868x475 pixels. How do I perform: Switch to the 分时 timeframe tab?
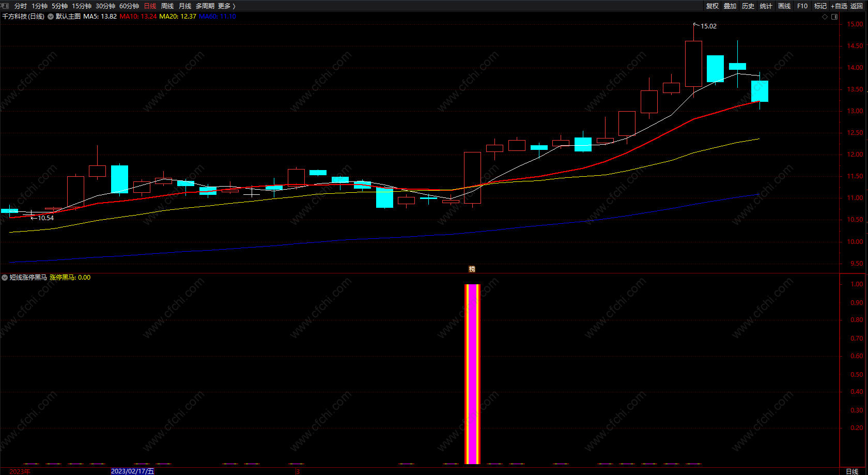tap(21, 6)
